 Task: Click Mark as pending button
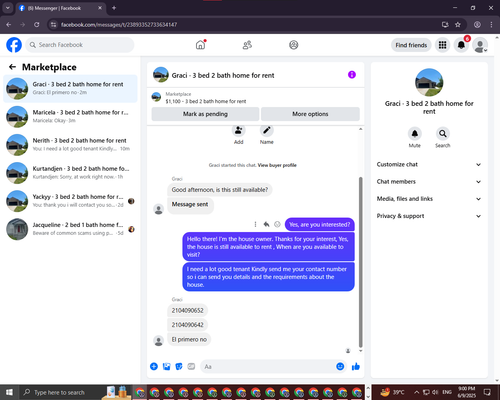205,114
